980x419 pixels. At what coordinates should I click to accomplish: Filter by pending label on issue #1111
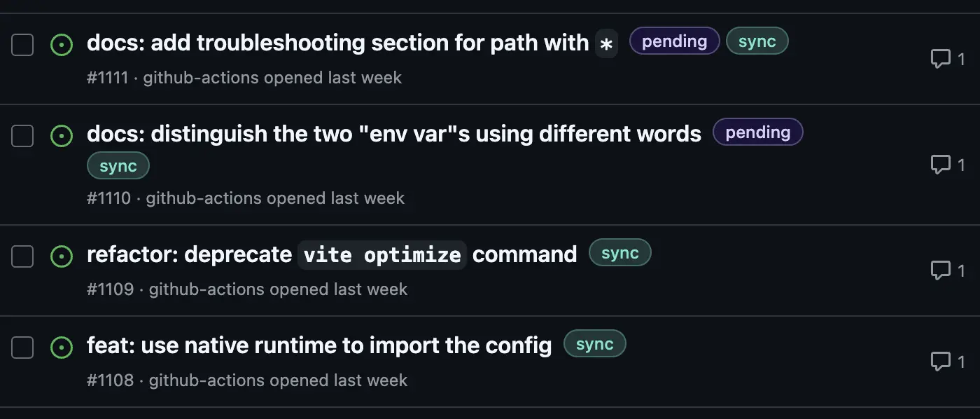coord(674,41)
